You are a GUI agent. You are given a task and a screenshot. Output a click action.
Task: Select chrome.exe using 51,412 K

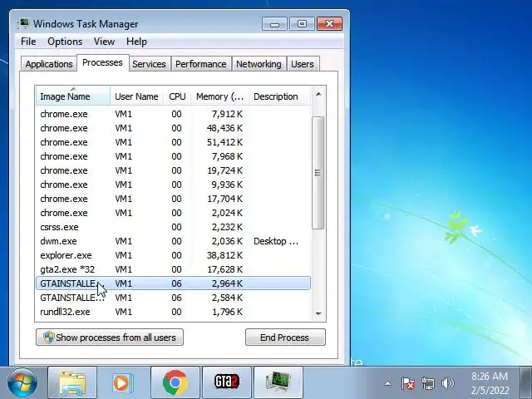[173, 142]
